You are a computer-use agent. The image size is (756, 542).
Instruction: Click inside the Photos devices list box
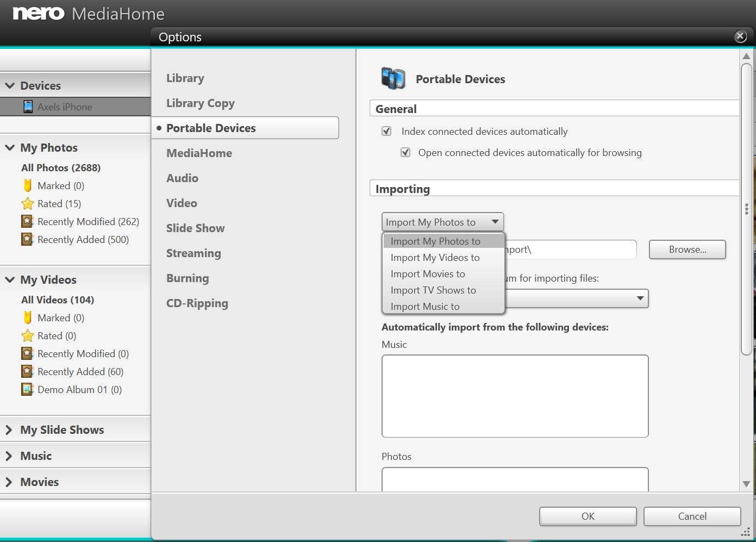pyautogui.click(x=515, y=479)
